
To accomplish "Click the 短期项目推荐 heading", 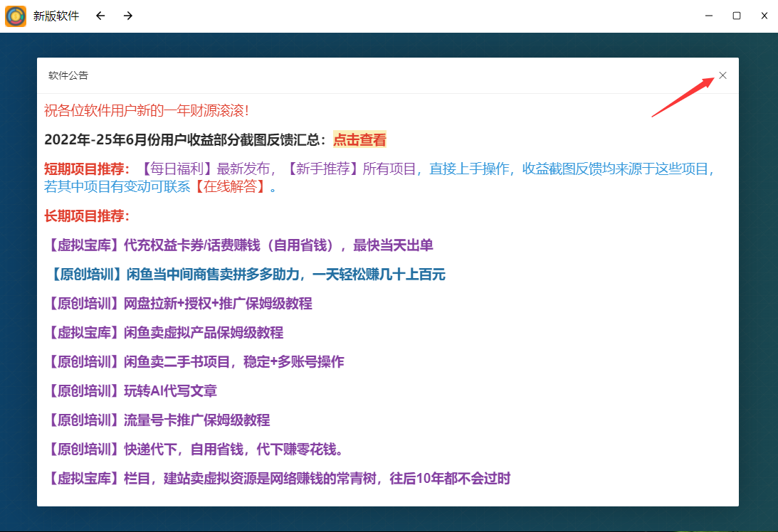I will point(87,169).
